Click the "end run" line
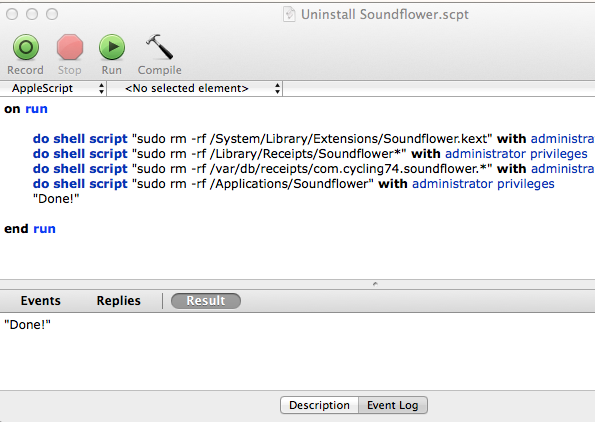This screenshot has width=595, height=422. (x=30, y=229)
